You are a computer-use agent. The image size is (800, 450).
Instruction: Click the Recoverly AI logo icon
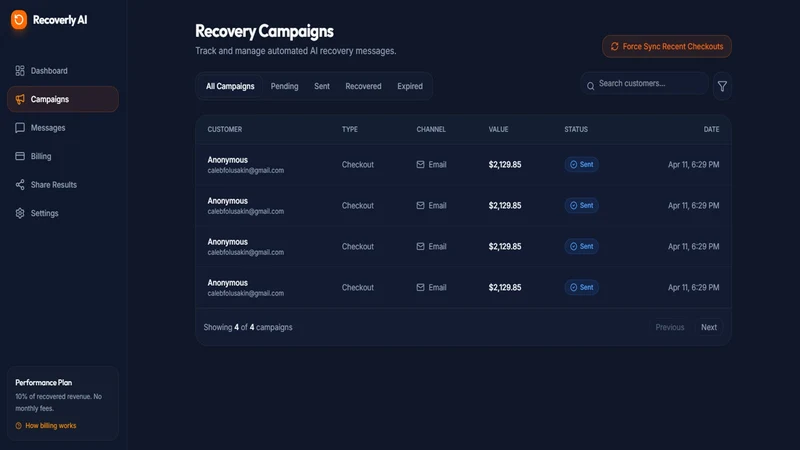(x=19, y=20)
